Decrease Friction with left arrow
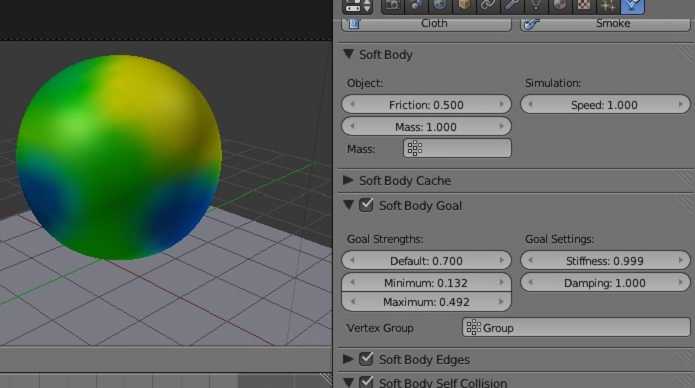This screenshot has height=388, width=695. tap(352, 105)
